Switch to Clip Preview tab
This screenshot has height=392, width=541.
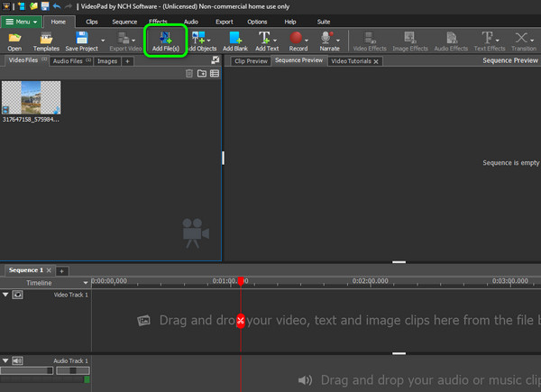coord(251,61)
